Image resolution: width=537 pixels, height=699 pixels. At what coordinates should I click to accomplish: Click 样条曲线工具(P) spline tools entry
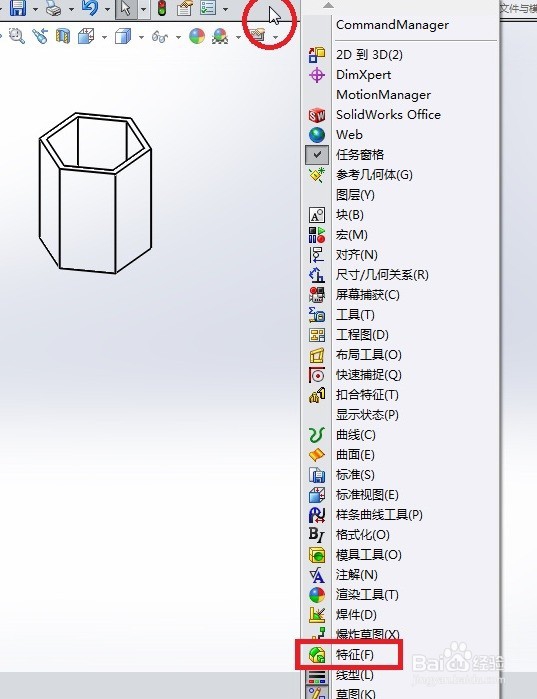401,515
